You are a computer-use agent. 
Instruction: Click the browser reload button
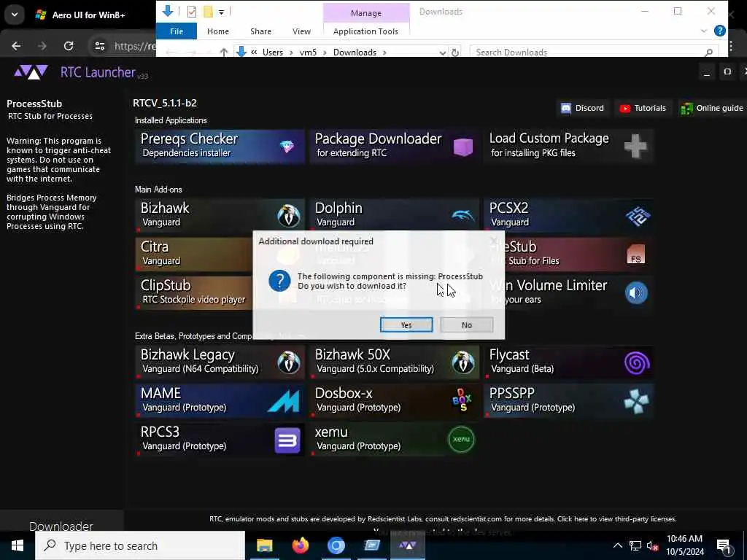click(x=69, y=46)
